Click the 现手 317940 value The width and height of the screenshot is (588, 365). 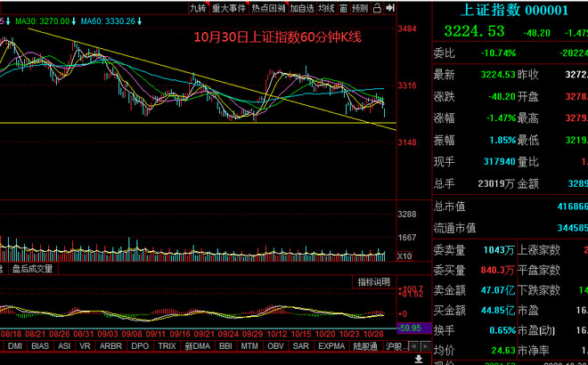point(500,162)
